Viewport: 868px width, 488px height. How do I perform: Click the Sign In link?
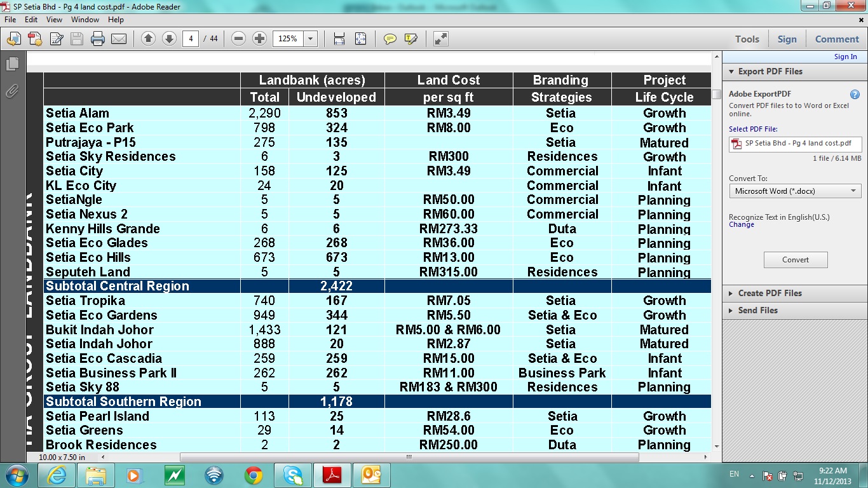[x=845, y=57]
